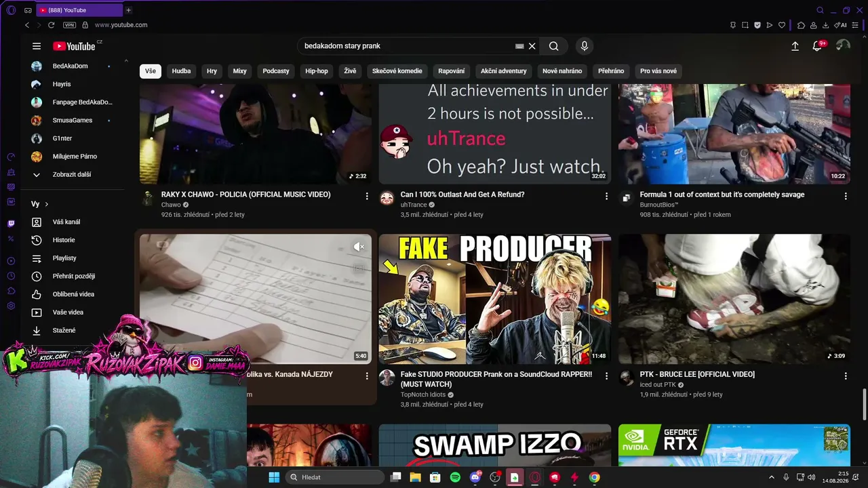The image size is (868, 488).
Task: Filter by the Přehráno chip
Action: pos(611,71)
